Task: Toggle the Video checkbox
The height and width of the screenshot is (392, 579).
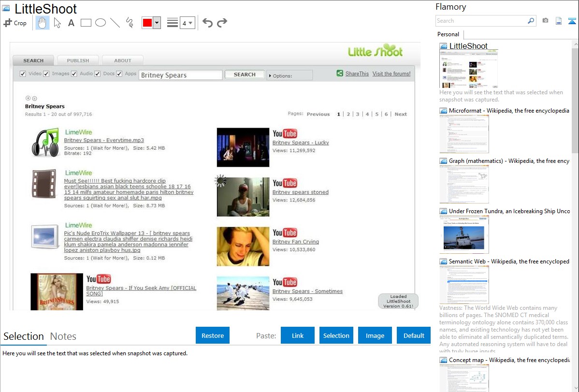Action: (x=23, y=74)
